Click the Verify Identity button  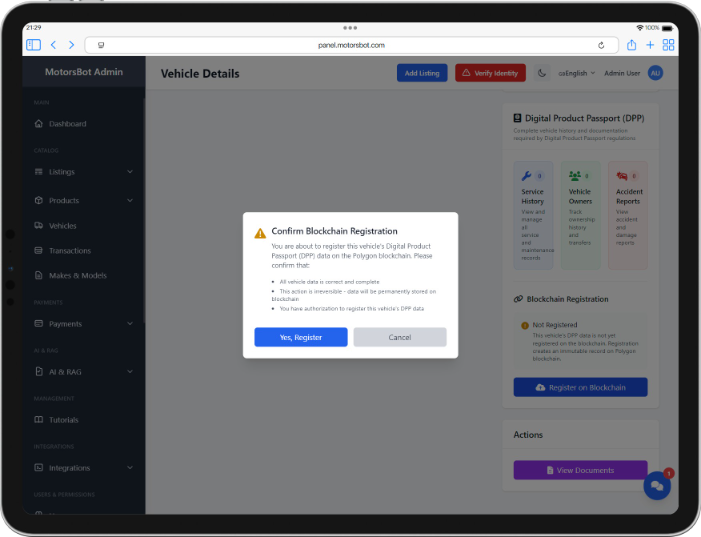pos(490,73)
